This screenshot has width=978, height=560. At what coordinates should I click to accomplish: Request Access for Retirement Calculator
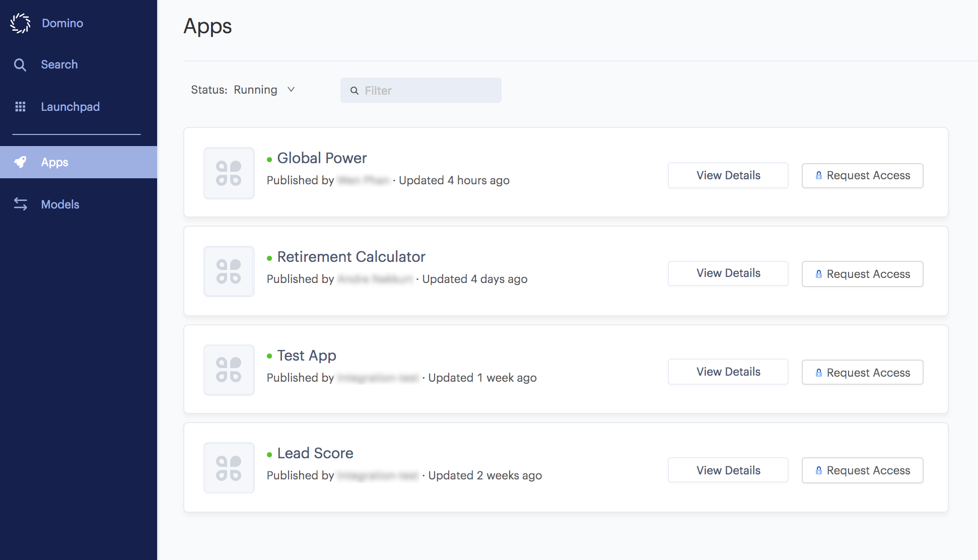tap(863, 273)
